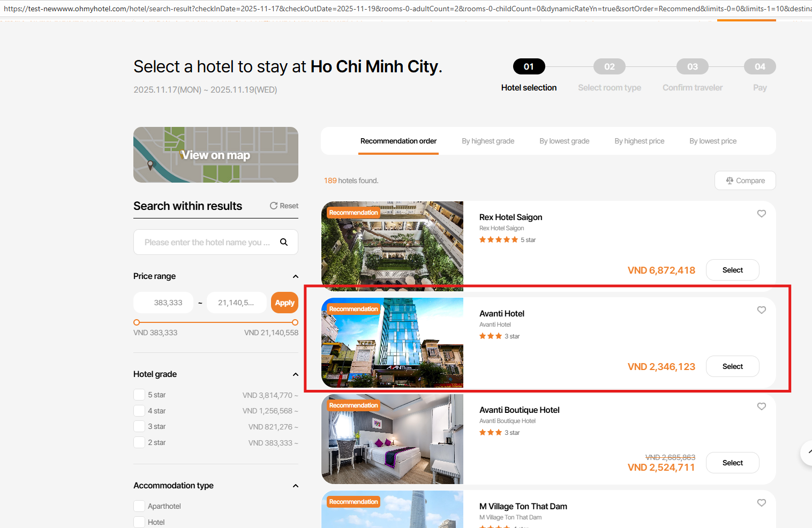This screenshot has height=528, width=812.
Task: Click step 04 Pay indicator
Action: point(760,66)
